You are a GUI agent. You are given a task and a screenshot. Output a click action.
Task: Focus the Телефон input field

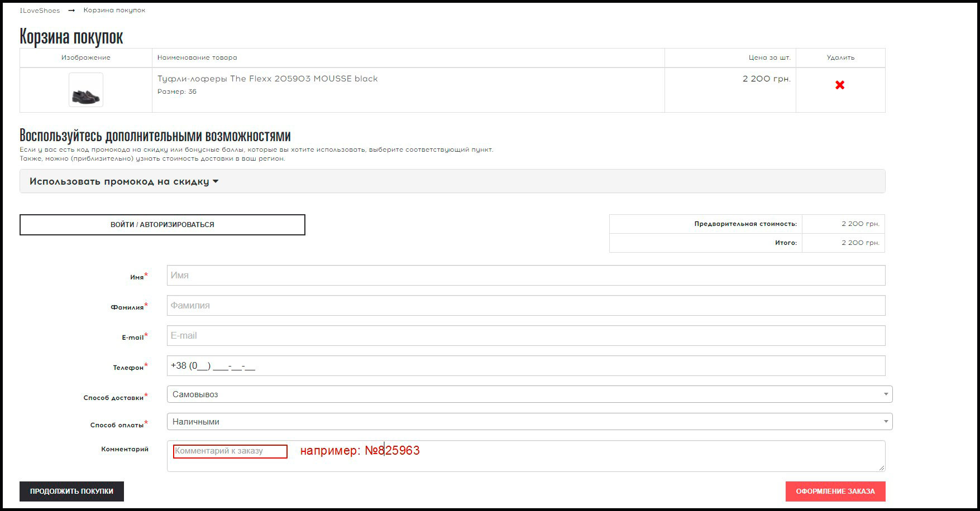pyautogui.click(x=526, y=366)
